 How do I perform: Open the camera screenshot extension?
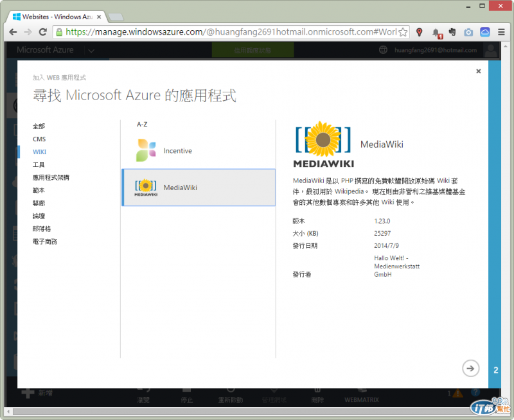[x=468, y=32]
